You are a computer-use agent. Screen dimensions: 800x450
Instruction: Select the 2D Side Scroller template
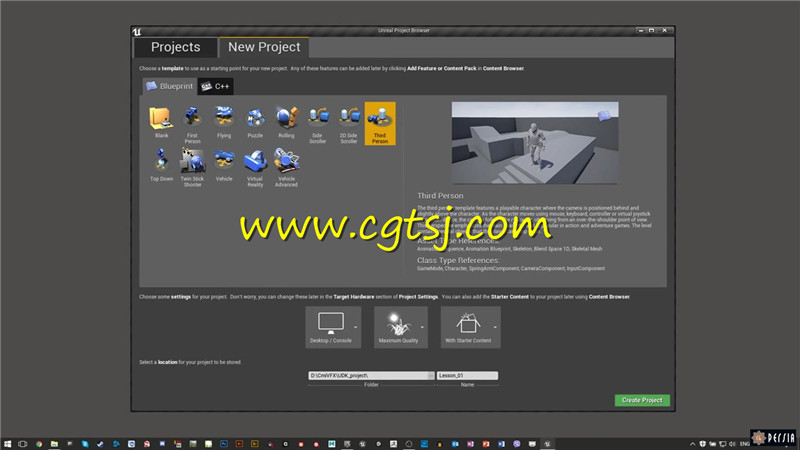click(x=348, y=124)
